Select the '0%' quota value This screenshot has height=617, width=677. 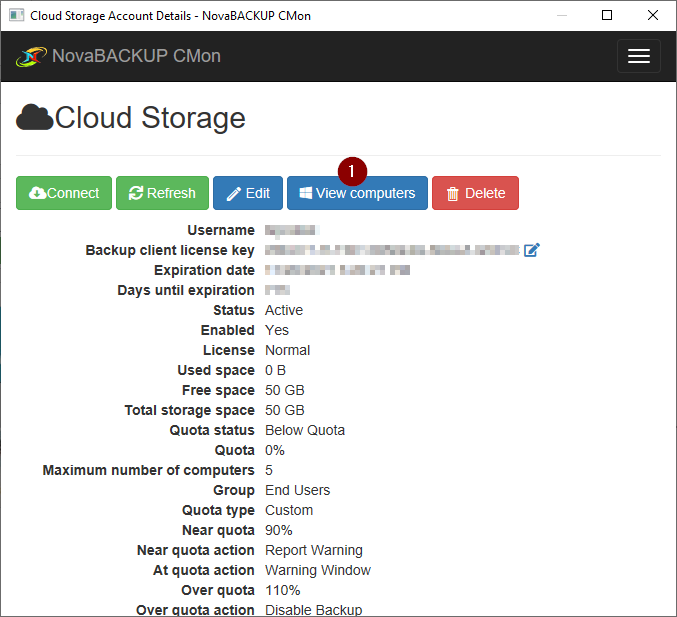coord(275,450)
